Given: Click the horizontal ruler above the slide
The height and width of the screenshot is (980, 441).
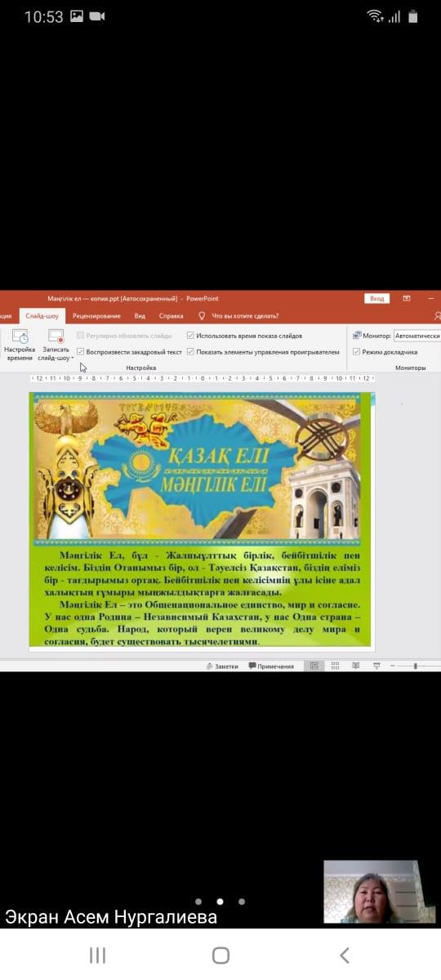Looking at the screenshot, I should (x=202, y=379).
